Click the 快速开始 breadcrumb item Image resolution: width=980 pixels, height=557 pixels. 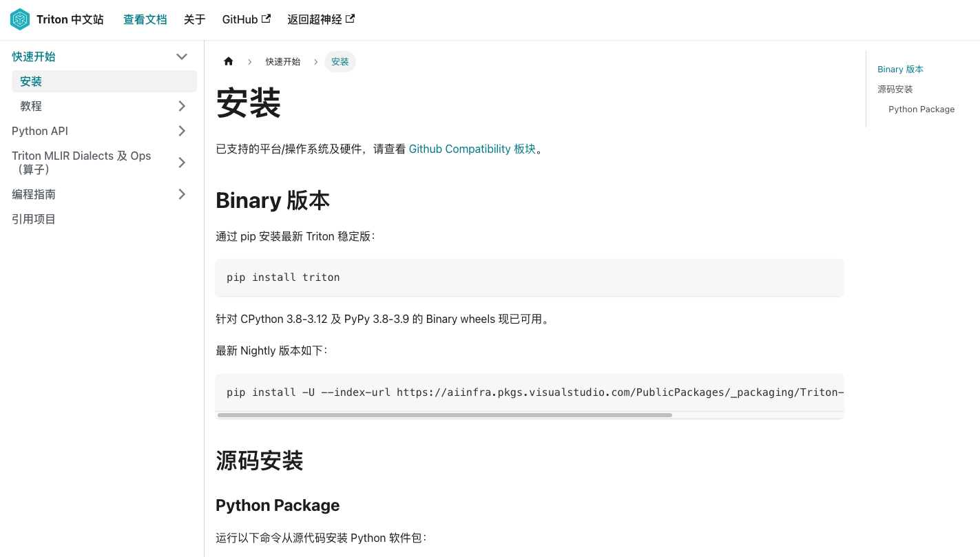(x=282, y=61)
